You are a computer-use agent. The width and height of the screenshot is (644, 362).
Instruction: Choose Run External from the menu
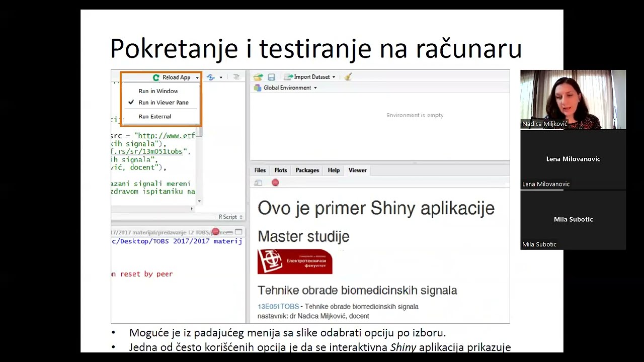coord(155,117)
